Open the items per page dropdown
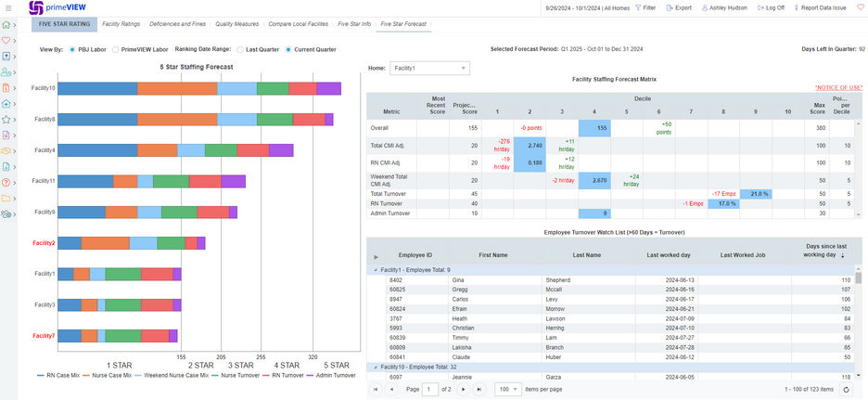This screenshot has width=868, height=400. coord(507,390)
